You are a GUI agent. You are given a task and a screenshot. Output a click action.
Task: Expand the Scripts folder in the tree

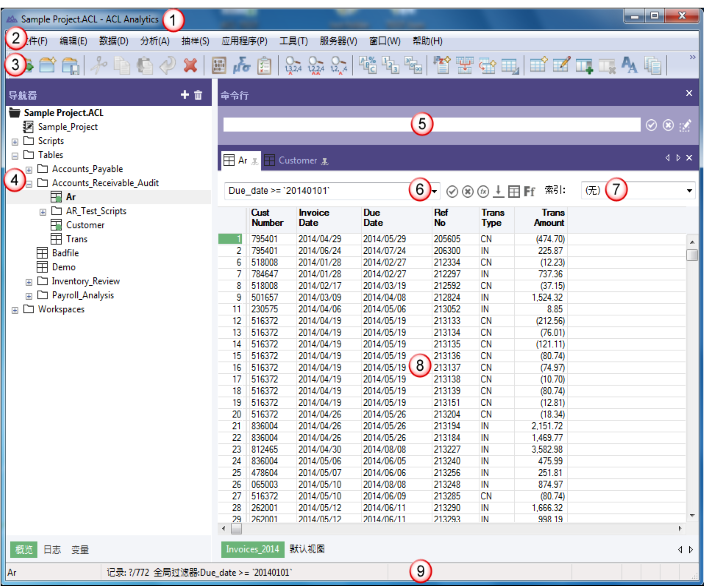15,141
